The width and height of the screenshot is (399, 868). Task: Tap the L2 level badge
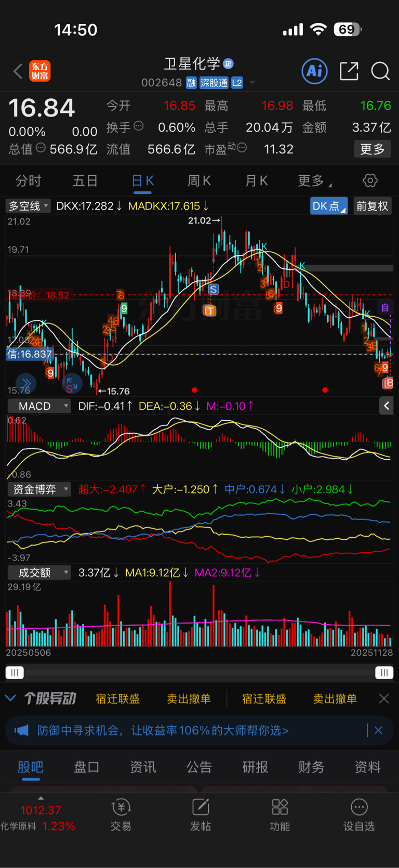coord(237,83)
